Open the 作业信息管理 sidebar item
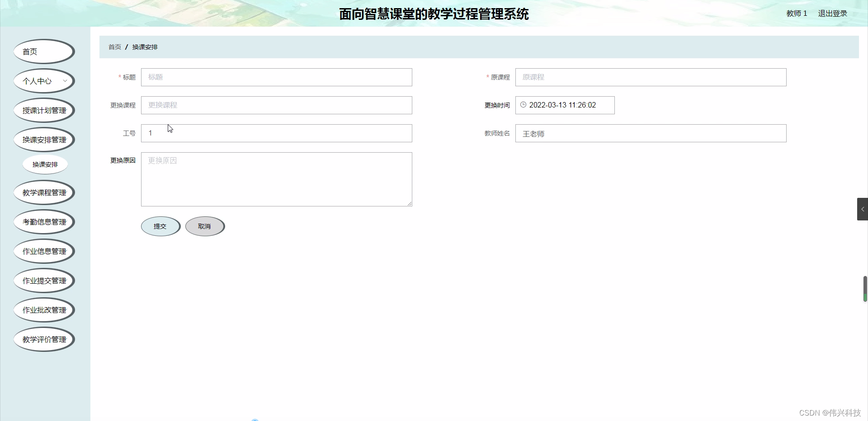 [44, 251]
